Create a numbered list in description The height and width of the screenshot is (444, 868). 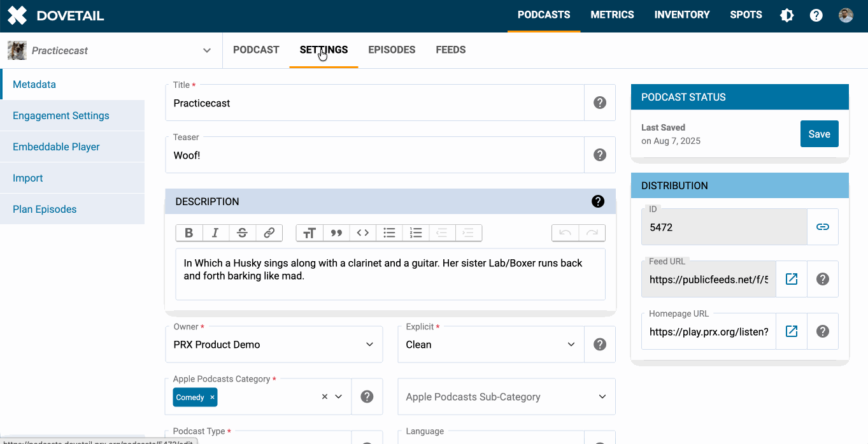pos(416,233)
